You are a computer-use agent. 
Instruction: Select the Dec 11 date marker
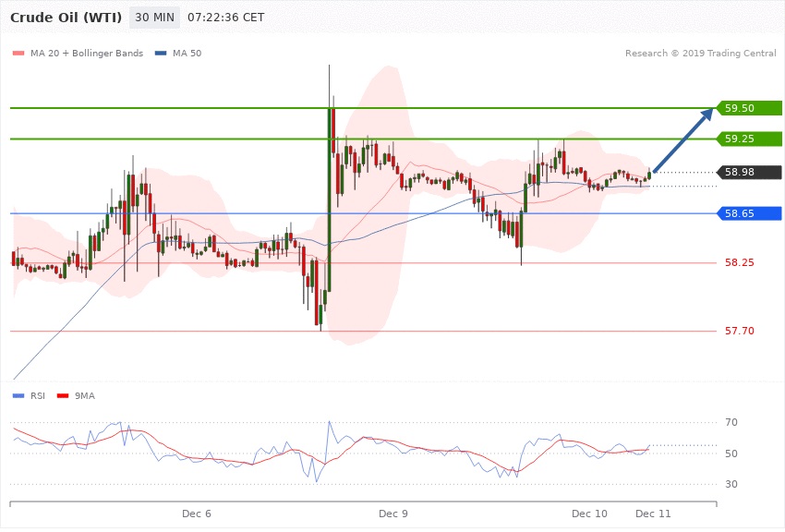(x=653, y=513)
